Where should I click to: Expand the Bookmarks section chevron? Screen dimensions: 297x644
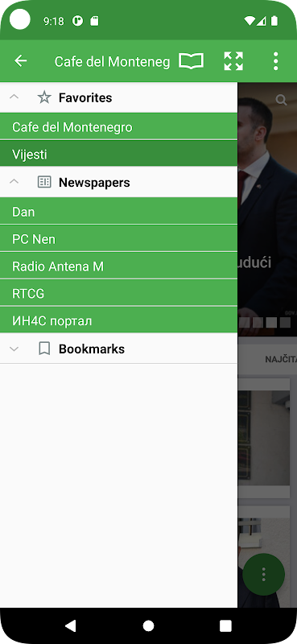(x=14, y=349)
